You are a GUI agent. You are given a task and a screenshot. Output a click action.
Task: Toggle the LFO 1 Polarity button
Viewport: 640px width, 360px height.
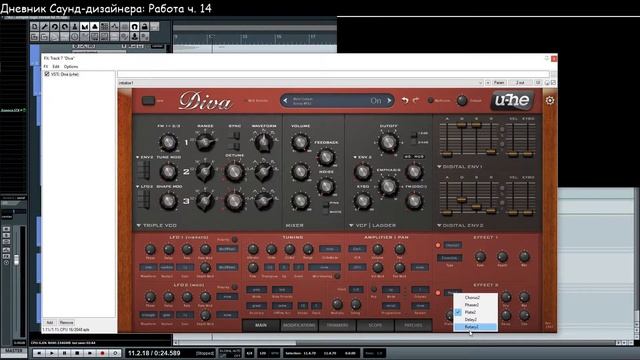pyautogui.click(x=234, y=240)
